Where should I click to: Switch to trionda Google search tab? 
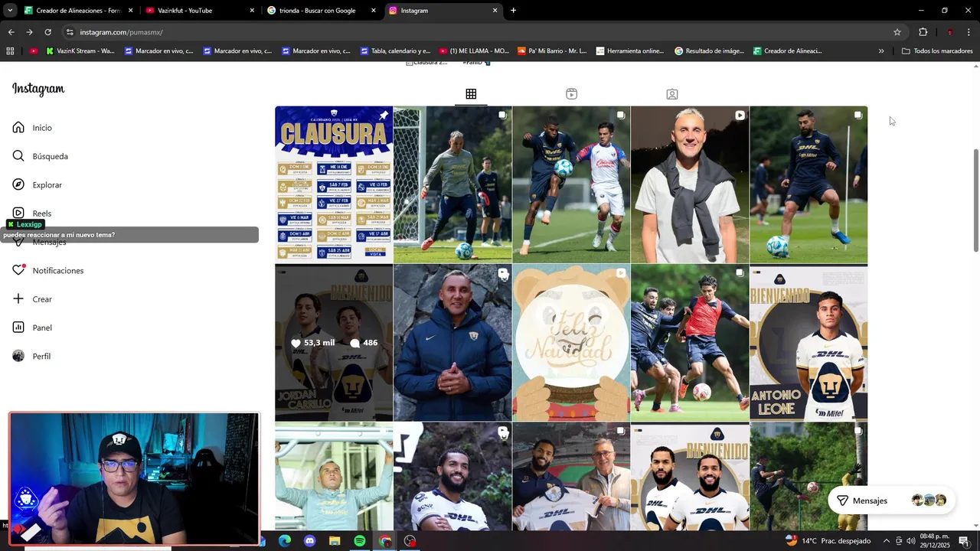(322, 11)
